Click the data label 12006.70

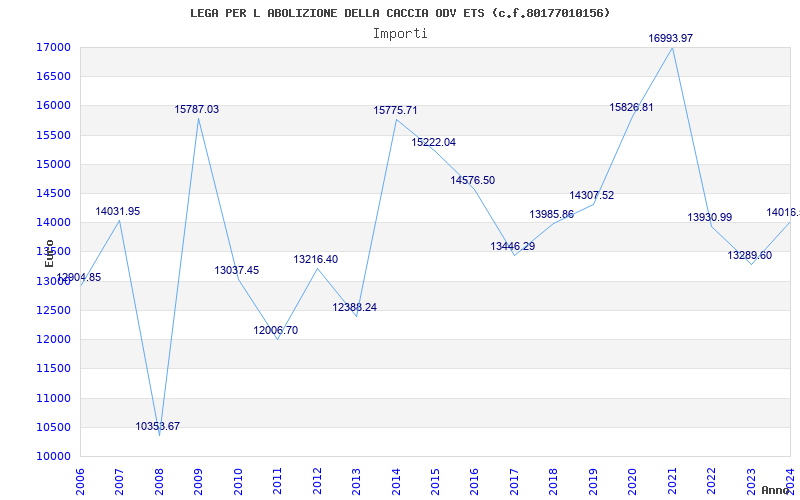pyautogui.click(x=276, y=331)
